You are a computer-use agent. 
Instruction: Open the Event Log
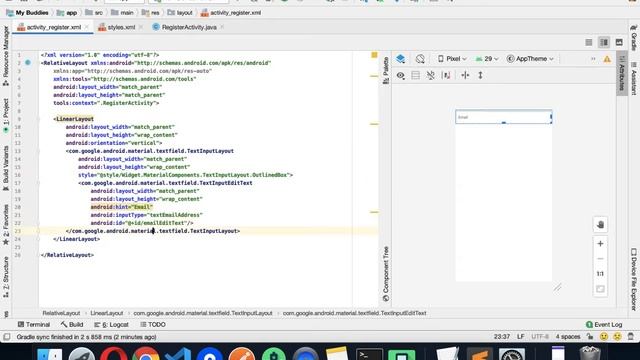coord(604,324)
